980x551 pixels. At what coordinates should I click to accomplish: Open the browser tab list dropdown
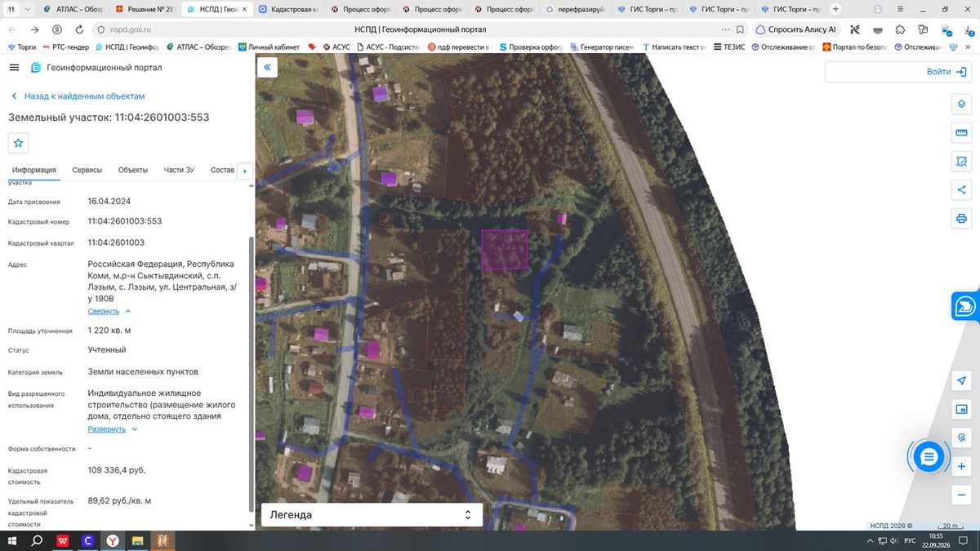tap(29, 9)
